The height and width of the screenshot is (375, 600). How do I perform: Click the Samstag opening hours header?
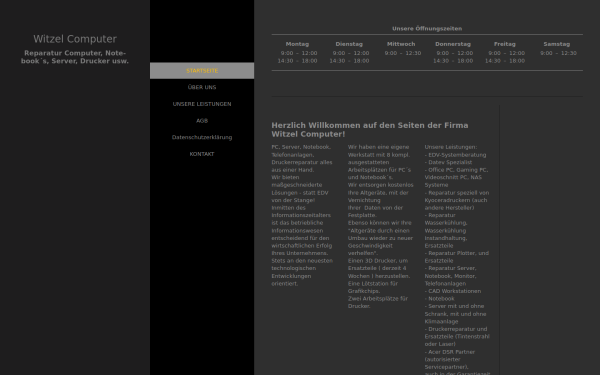pyautogui.click(x=557, y=44)
